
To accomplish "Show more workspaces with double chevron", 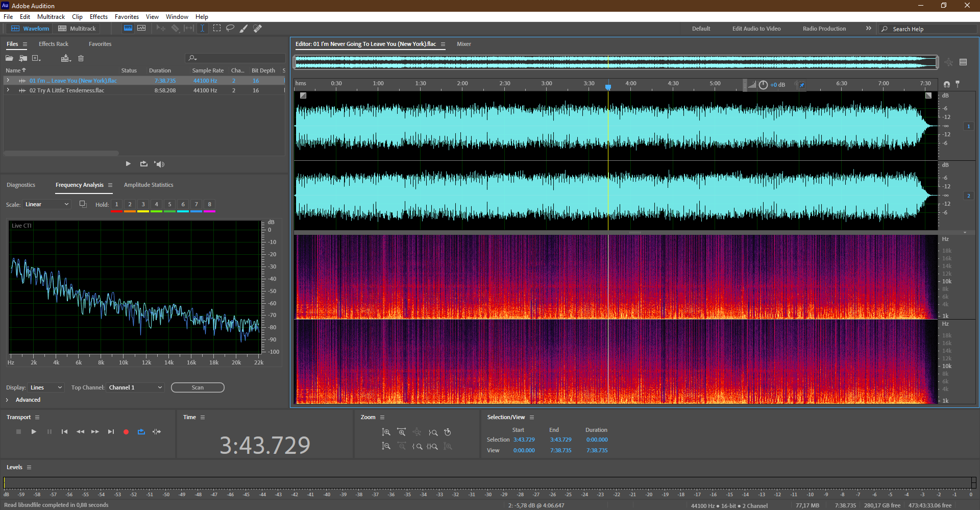I will pyautogui.click(x=869, y=29).
